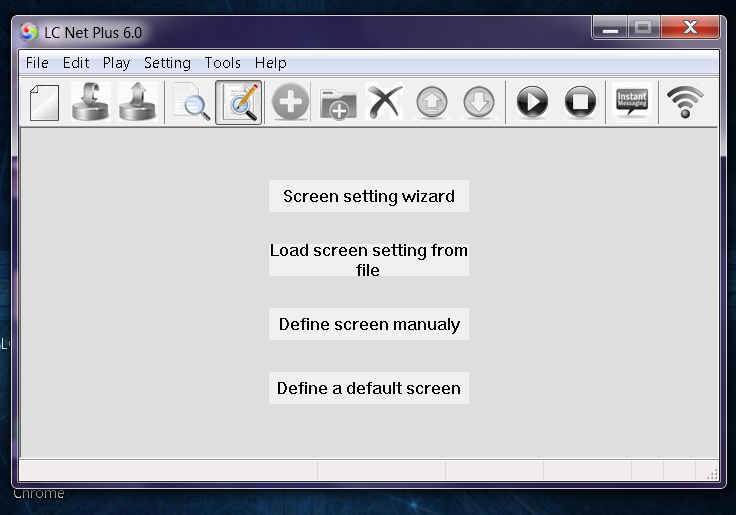Click the upload-from-disk arrow icon
The height and width of the screenshot is (515, 736).
point(138,102)
